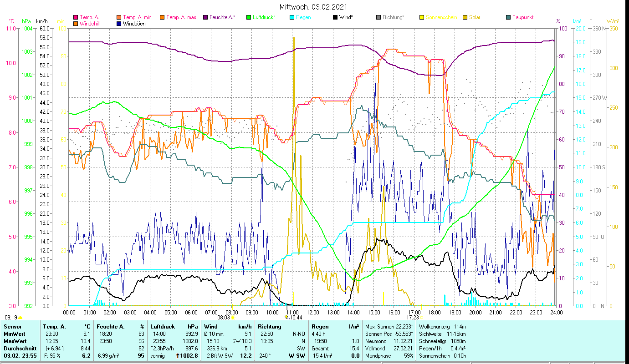Click the "6.99 g/m³" absolute humidity value

(x=109, y=356)
